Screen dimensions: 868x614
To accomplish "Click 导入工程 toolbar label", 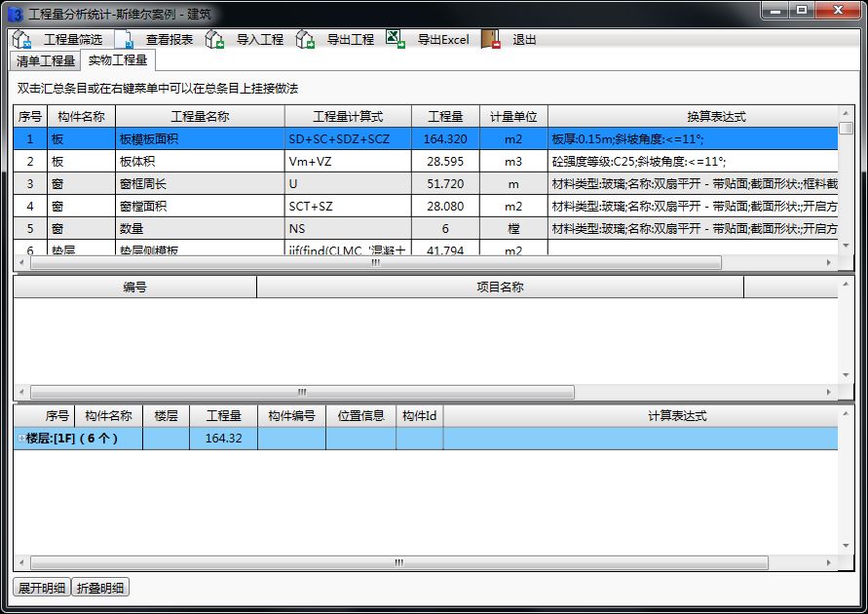I will pyautogui.click(x=260, y=39).
